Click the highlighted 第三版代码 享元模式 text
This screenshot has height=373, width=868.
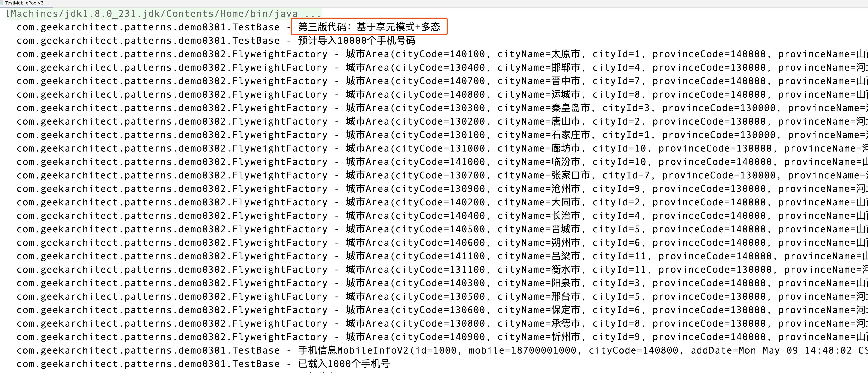[x=369, y=27]
